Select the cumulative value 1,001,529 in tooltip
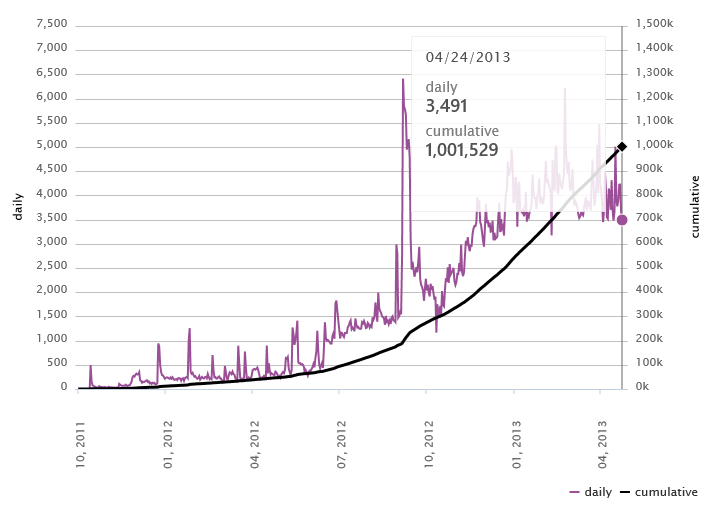 click(461, 150)
